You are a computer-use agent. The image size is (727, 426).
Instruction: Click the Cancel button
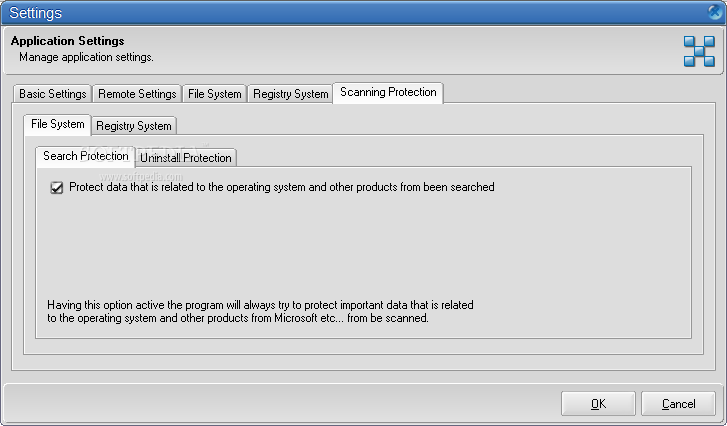pyautogui.click(x=678, y=404)
